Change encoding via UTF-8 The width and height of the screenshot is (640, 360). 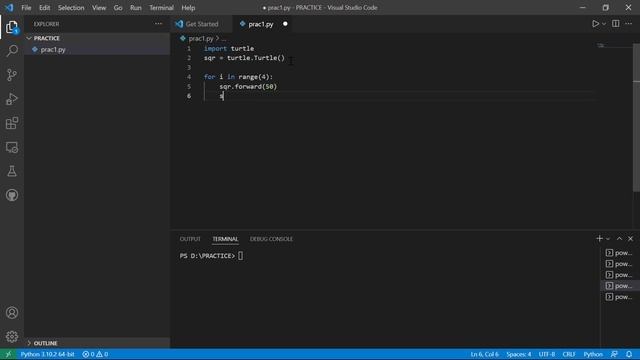547,354
